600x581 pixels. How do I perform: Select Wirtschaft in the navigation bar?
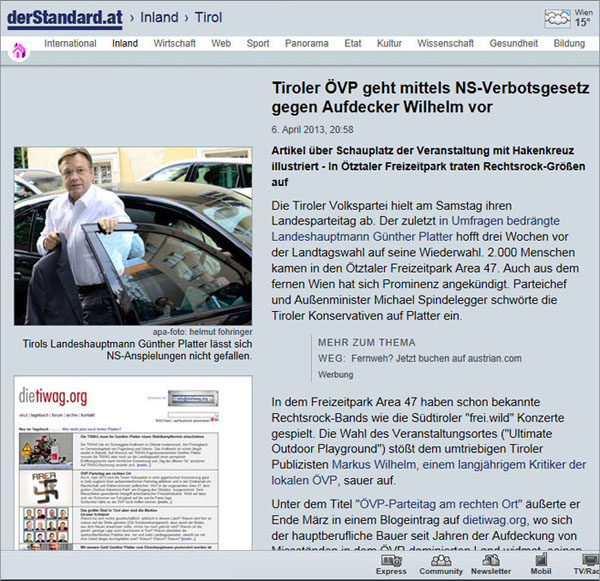click(x=174, y=43)
